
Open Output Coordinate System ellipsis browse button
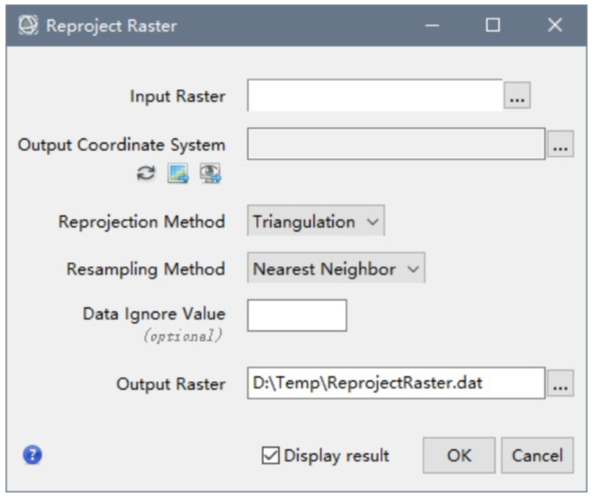[x=560, y=144]
